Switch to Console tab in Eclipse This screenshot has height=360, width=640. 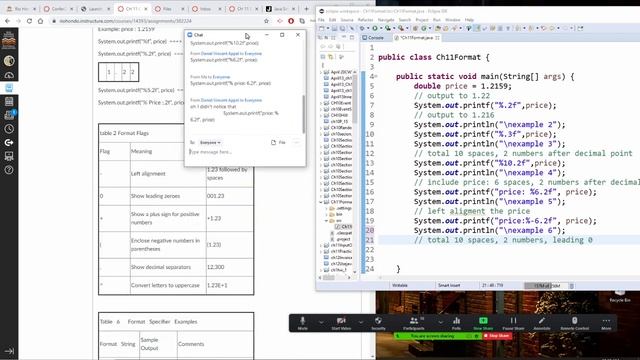[373, 38]
